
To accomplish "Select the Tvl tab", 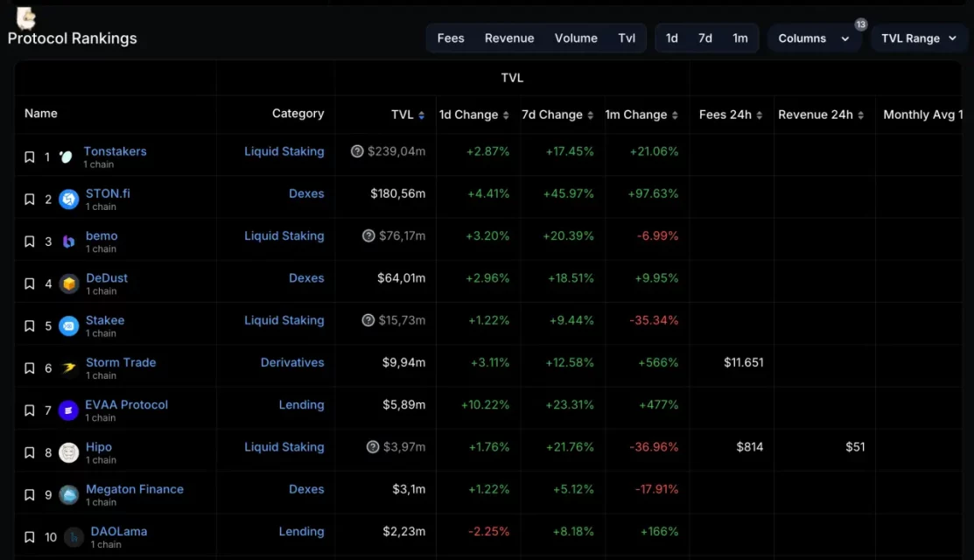I will pyautogui.click(x=627, y=38).
